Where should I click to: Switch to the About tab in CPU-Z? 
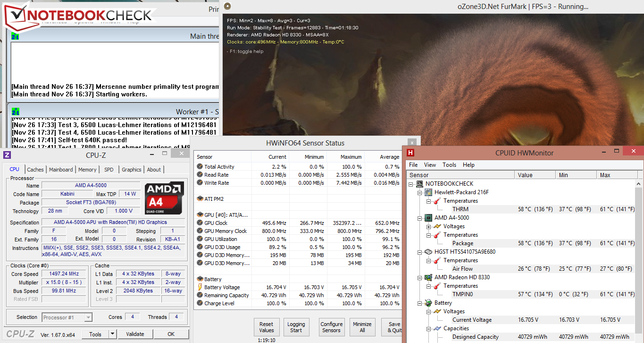tap(154, 170)
